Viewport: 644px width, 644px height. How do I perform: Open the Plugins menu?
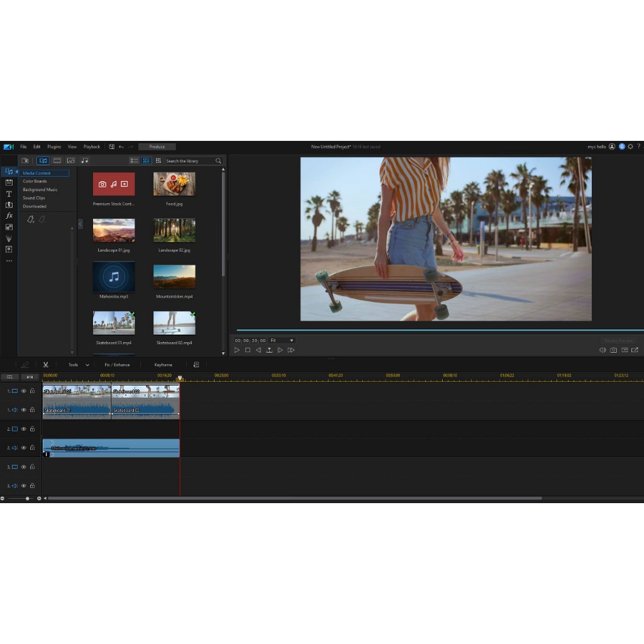[x=54, y=147]
